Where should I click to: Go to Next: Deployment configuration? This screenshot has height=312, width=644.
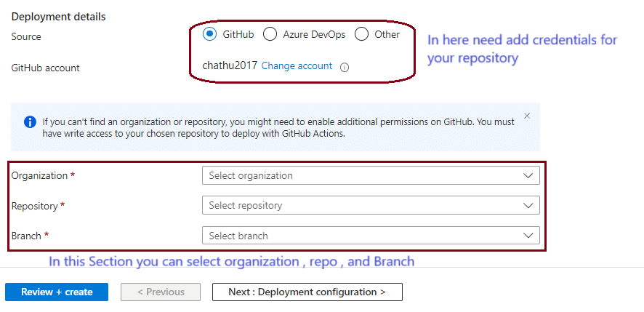tap(307, 292)
